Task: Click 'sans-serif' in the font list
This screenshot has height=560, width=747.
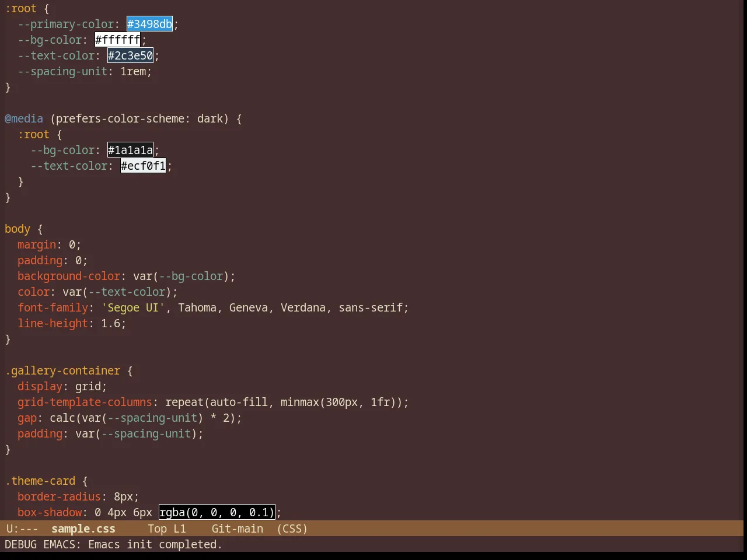Action: [371, 307]
